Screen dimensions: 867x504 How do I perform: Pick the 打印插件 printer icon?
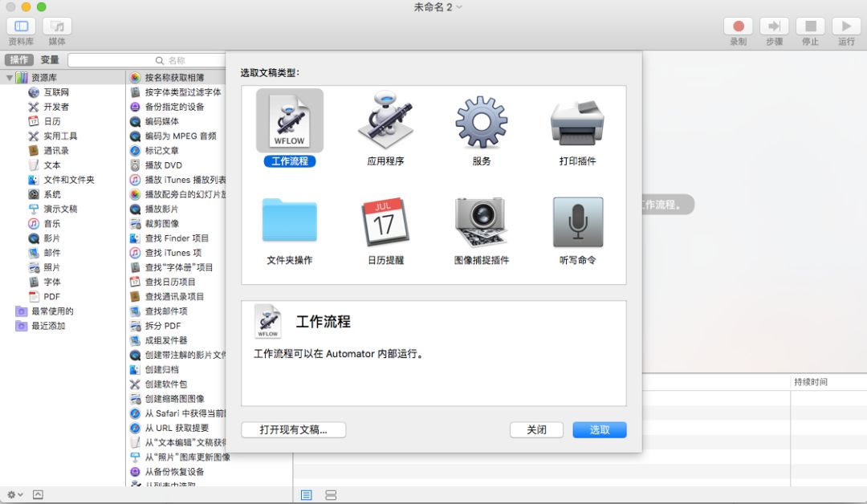click(577, 121)
